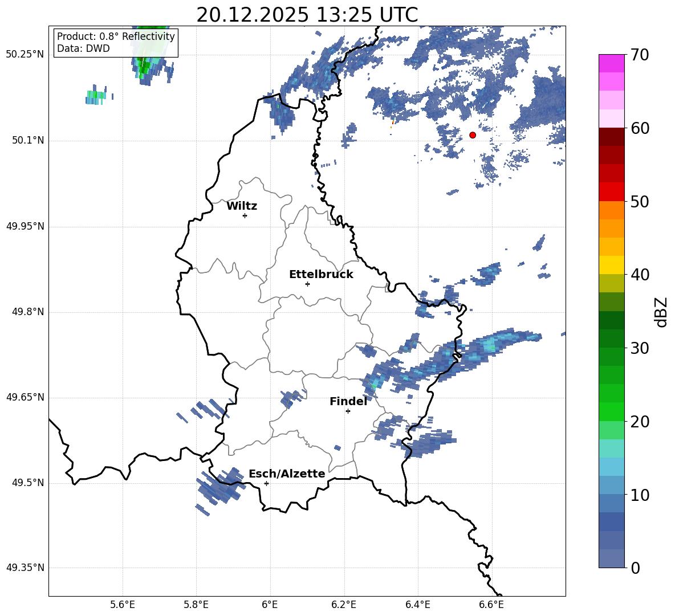This screenshot has width=675, height=616.
Task: Click the yellow colorbar segment near 40
Action: pyautogui.click(x=611, y=265)
